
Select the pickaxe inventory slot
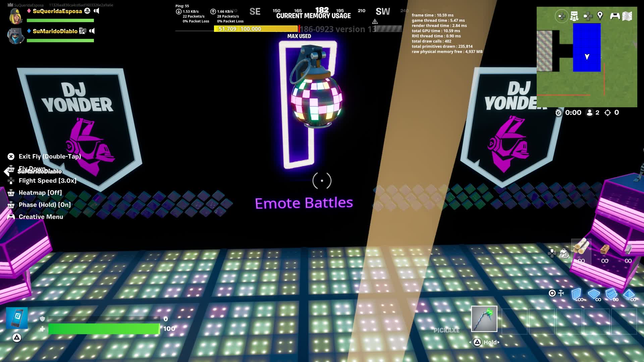[484, 319]
